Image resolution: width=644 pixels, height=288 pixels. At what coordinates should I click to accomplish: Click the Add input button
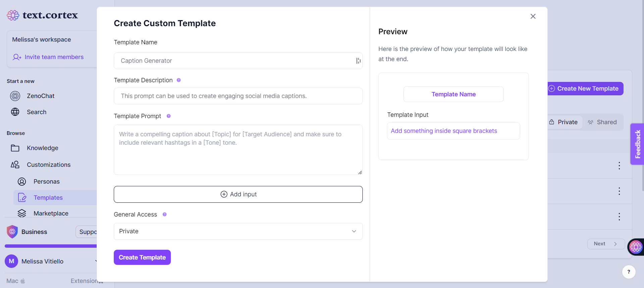238,194
